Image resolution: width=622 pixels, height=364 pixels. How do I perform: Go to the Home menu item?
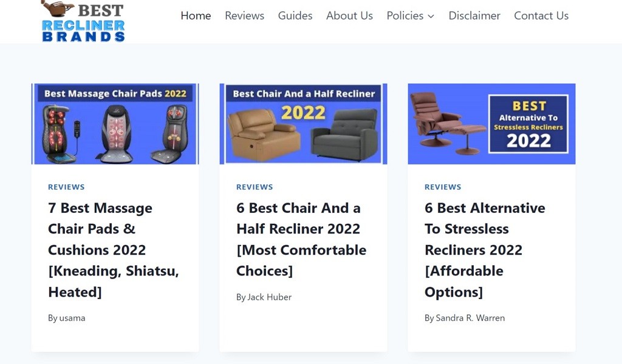pos(196,16)
